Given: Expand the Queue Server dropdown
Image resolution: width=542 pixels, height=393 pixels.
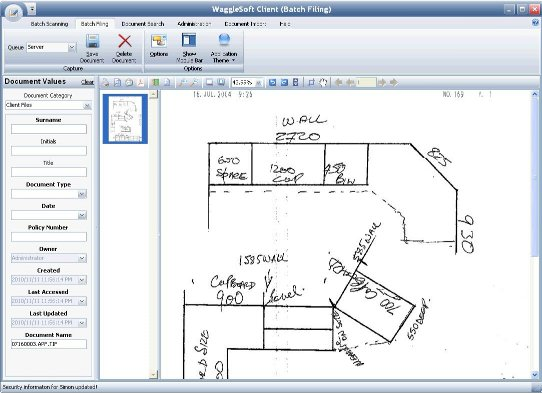Looking at the screenshot, I should point(72,47).
